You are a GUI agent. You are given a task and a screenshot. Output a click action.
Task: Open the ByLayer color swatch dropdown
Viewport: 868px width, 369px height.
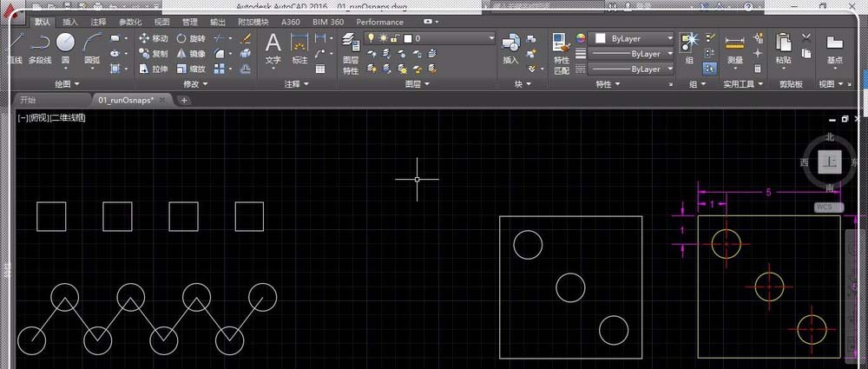click(x=633, y=39)
